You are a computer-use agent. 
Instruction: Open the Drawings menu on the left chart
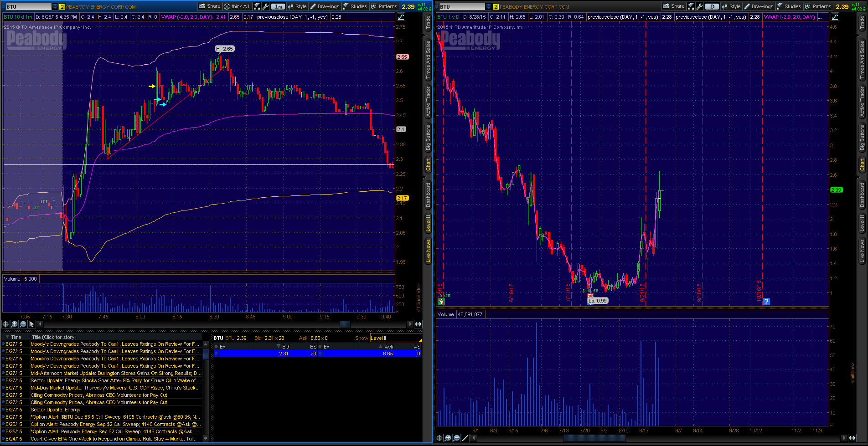tap(325, 6)
